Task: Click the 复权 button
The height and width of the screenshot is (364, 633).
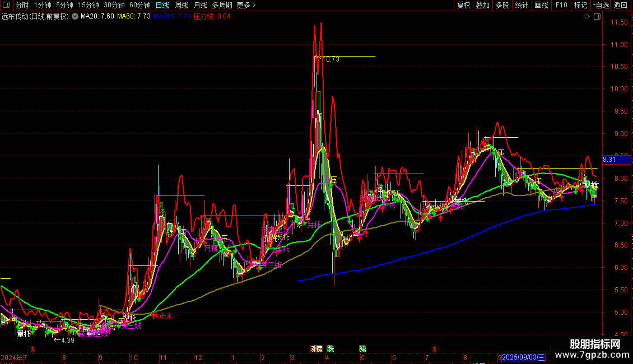Action: coord(463,5)
